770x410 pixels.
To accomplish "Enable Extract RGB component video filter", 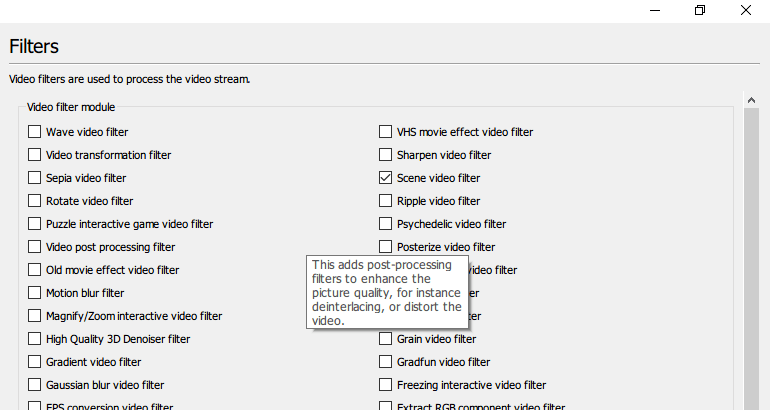I will pyautogui.click(x=385, y=406).
